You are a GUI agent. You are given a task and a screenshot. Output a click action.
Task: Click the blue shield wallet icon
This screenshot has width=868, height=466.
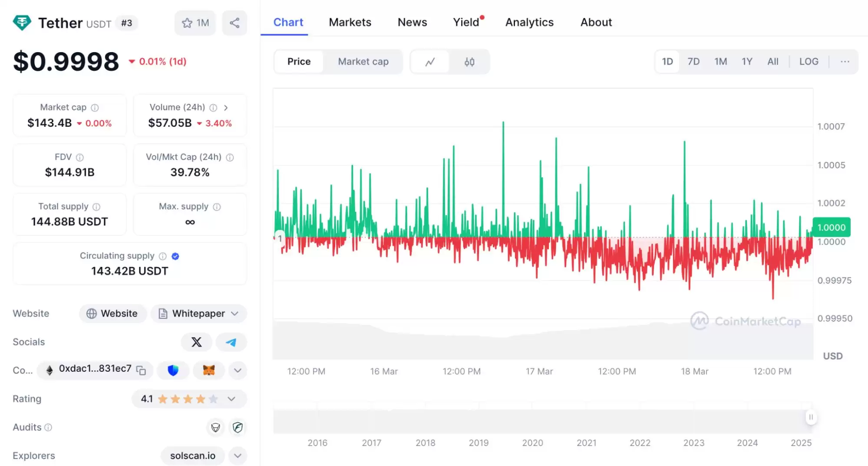point(173,370)
